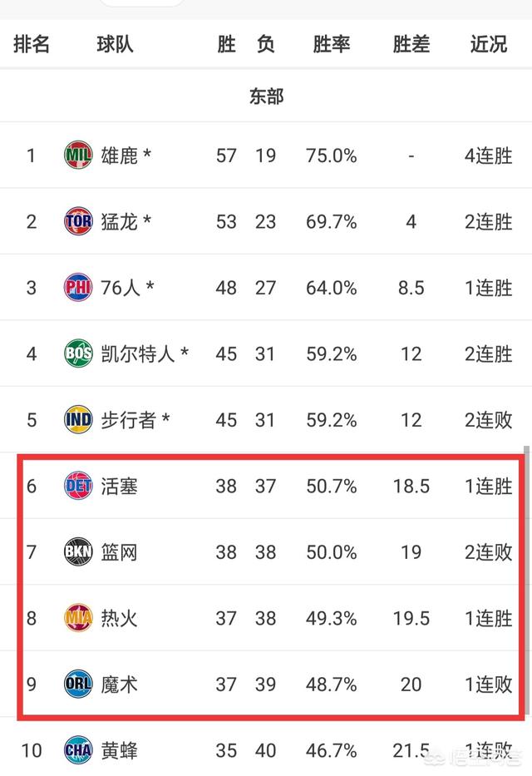Select the 近况 column header
The height and width of the screenshot is (776, 532).
click(489, 45)
